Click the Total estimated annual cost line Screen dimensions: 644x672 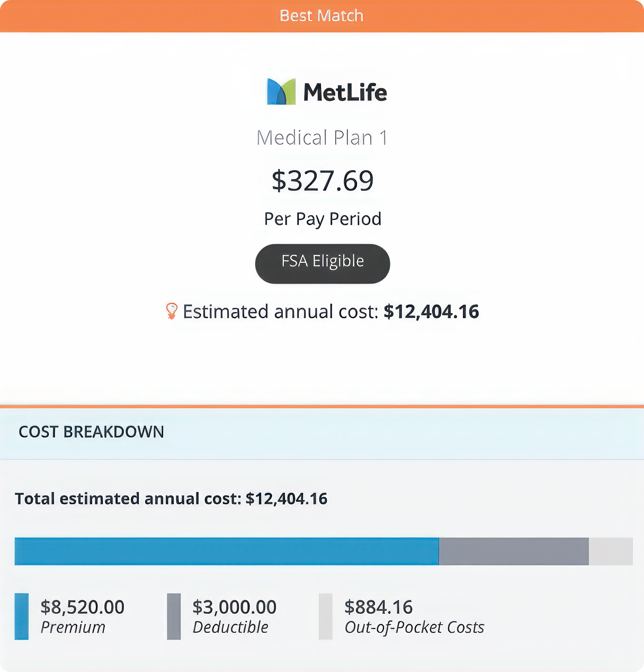coord(171,499)
